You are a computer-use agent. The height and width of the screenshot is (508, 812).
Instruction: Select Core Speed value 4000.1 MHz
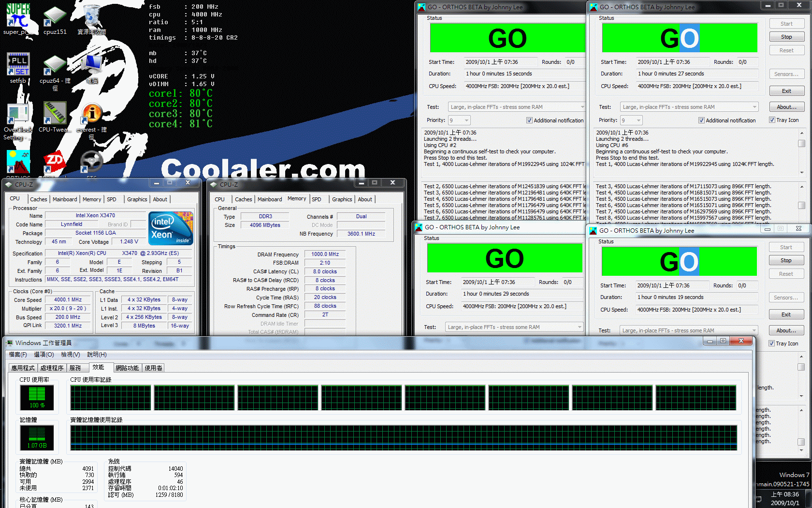click(68, 299)
